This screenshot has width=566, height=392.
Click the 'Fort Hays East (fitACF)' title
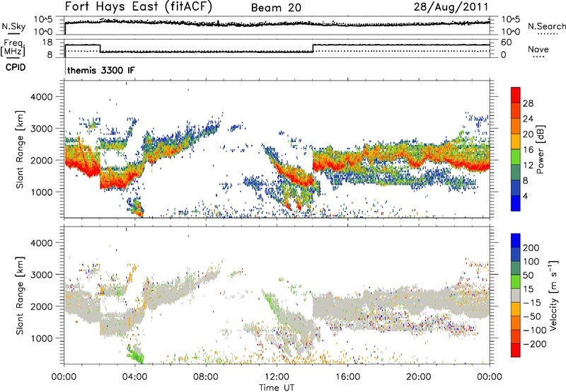138,6
